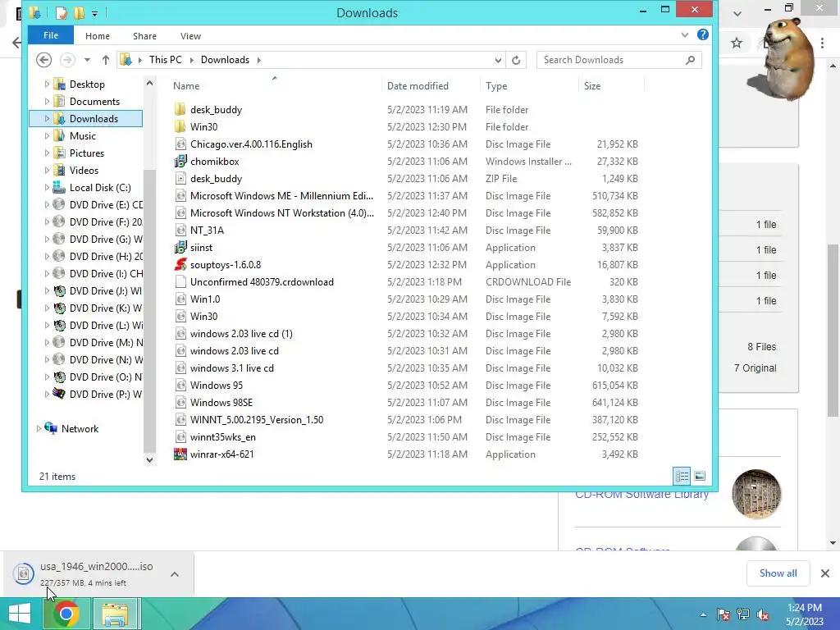Select the Pictures navigation tree item
Screen dimensions: 840x630
pyautogui.click(x=86, y=153)
